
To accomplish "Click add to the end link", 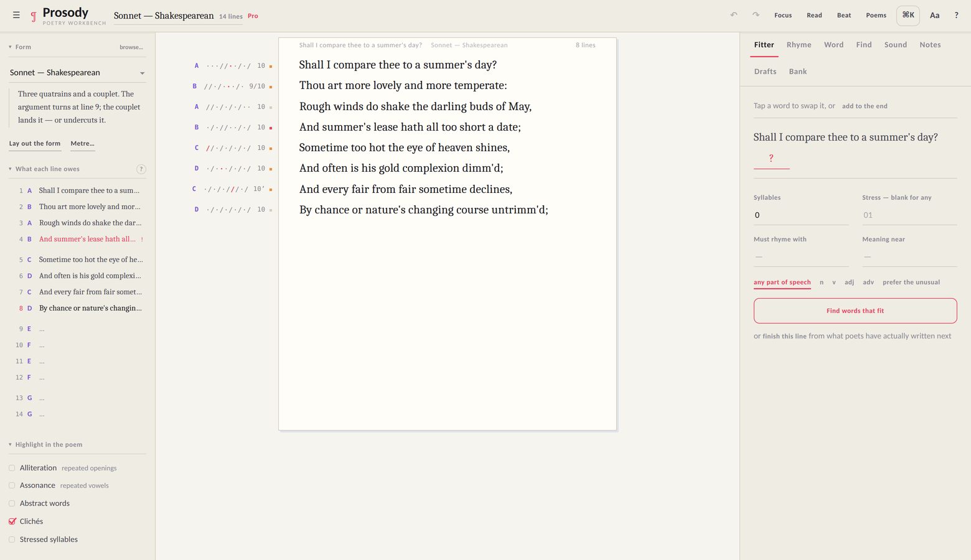I will click(x=865, y=106).
